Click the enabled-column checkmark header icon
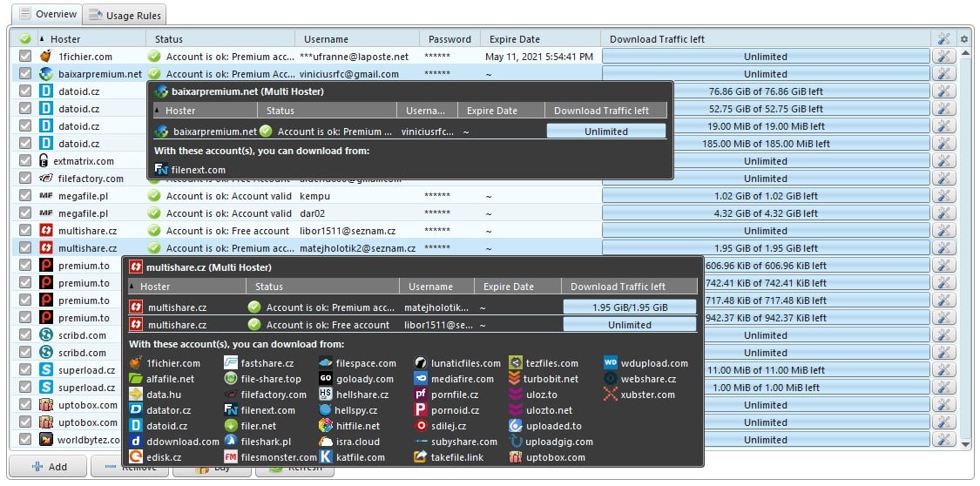Image resolution: width=980 pixels, height=486 pixels. point(25,38)
